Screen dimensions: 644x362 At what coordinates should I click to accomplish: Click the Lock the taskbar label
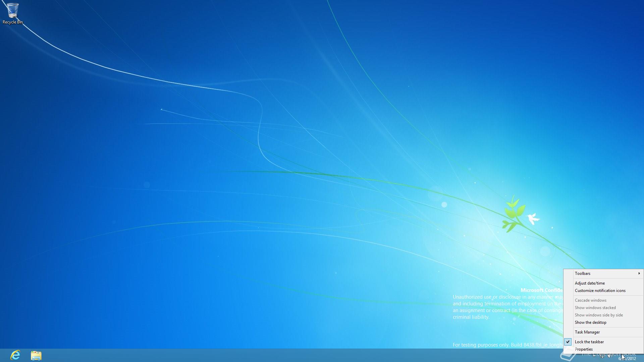[x=589, y=342]
